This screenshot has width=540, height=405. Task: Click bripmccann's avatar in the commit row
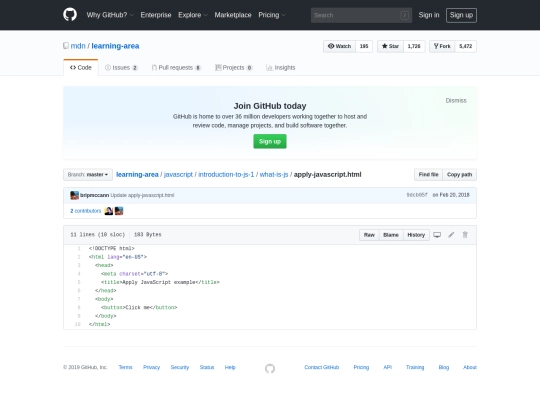click(74, 195)
